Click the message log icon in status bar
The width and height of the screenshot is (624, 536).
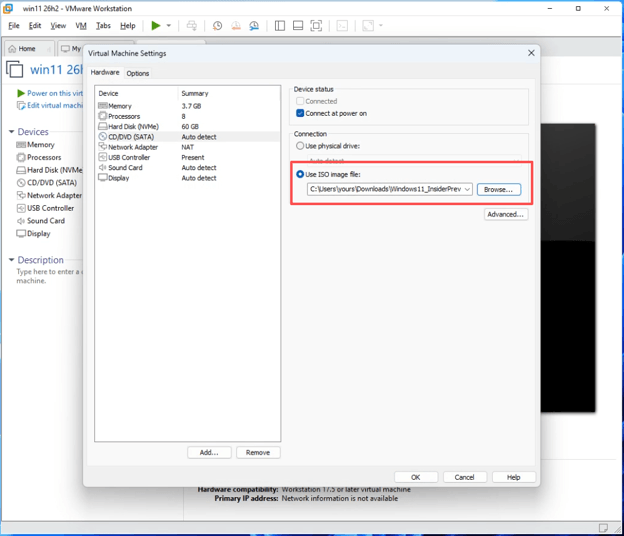tap(603, 528)
